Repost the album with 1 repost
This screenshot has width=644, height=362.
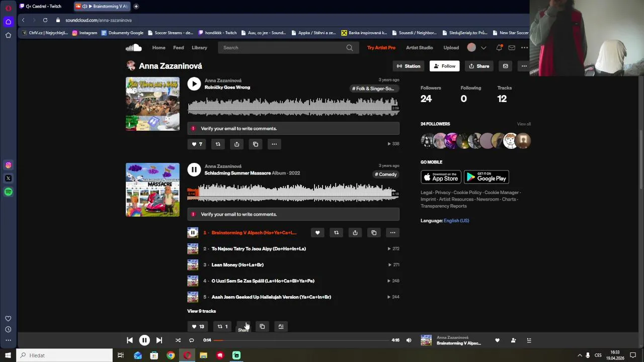(222, 327)
